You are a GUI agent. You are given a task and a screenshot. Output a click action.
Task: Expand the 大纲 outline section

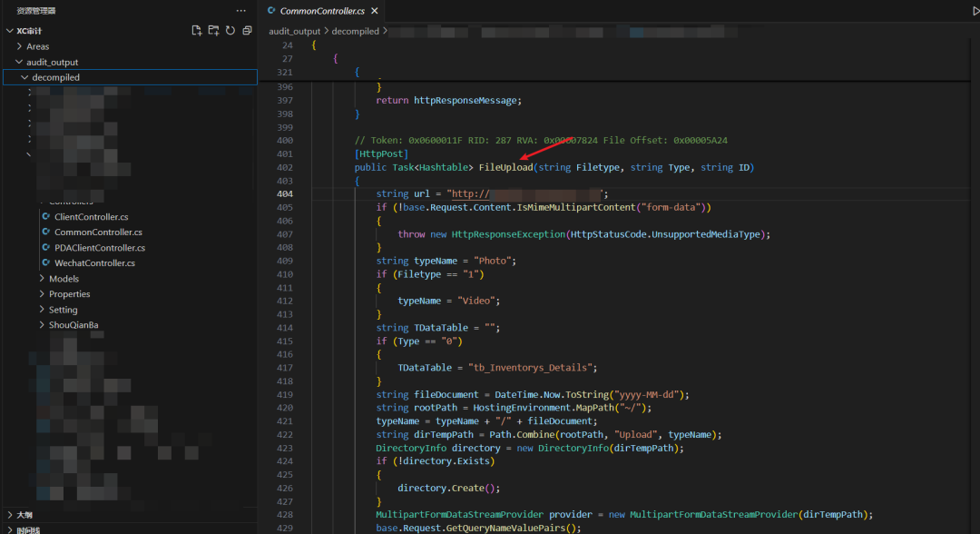point(10,515)
